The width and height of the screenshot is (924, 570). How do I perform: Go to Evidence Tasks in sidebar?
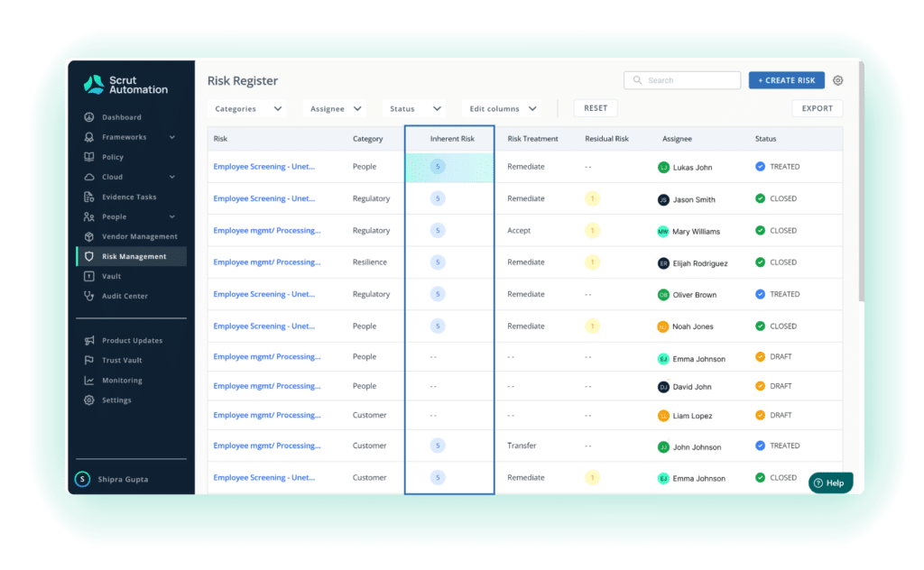tap(129, 197)
